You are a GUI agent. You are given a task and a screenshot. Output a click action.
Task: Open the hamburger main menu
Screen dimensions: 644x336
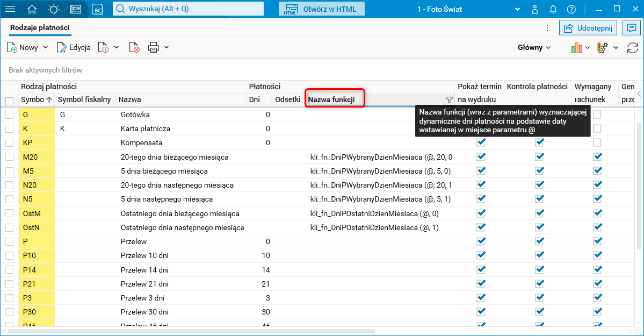[10, 9]
